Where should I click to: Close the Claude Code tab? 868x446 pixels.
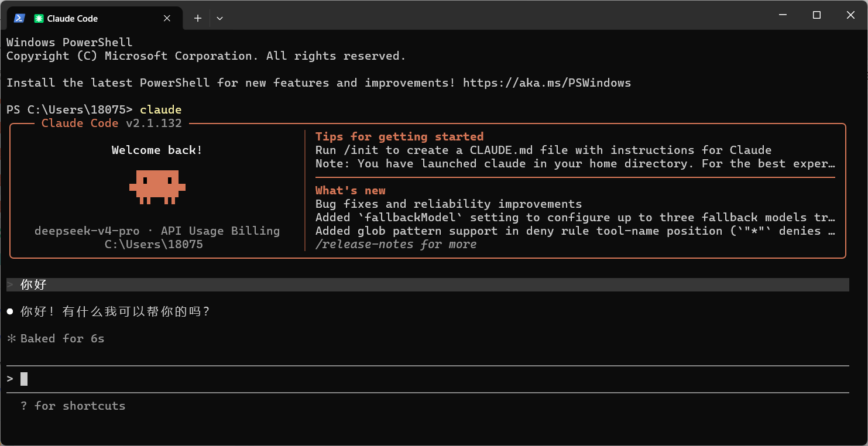[167, 18]
